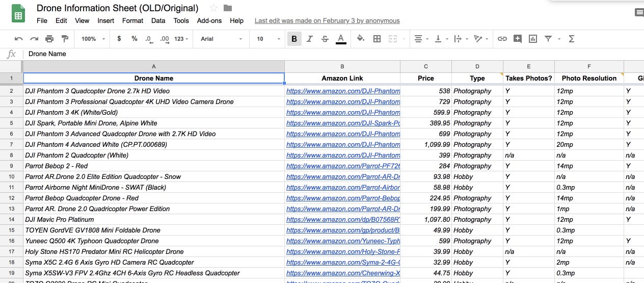This screenshot has height=283, width=644.
Task: Select the price cell 1,099.99
Action: click(x=426, y=144)
